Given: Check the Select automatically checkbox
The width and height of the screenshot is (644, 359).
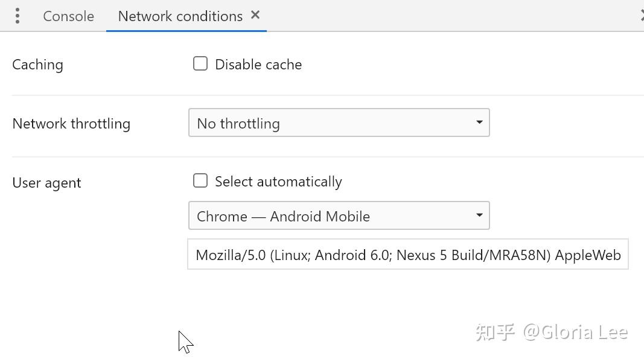Looking at the screenshot, I should coord(200,181).
